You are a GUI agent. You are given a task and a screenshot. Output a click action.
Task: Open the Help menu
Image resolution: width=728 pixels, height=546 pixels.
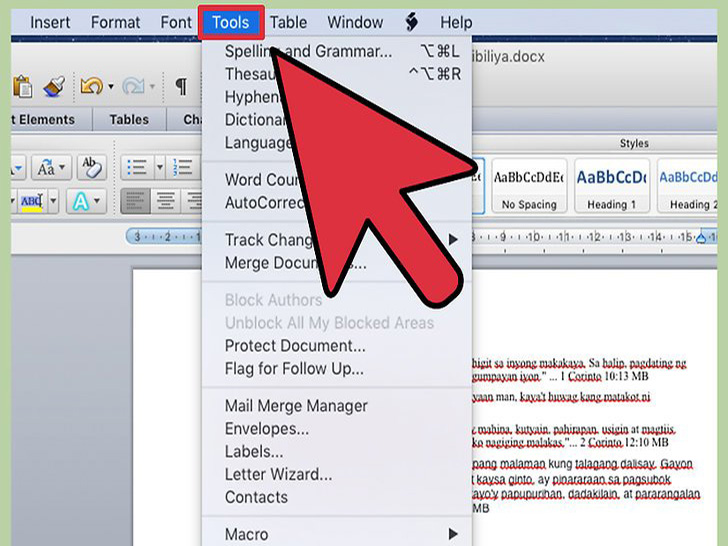456,22
